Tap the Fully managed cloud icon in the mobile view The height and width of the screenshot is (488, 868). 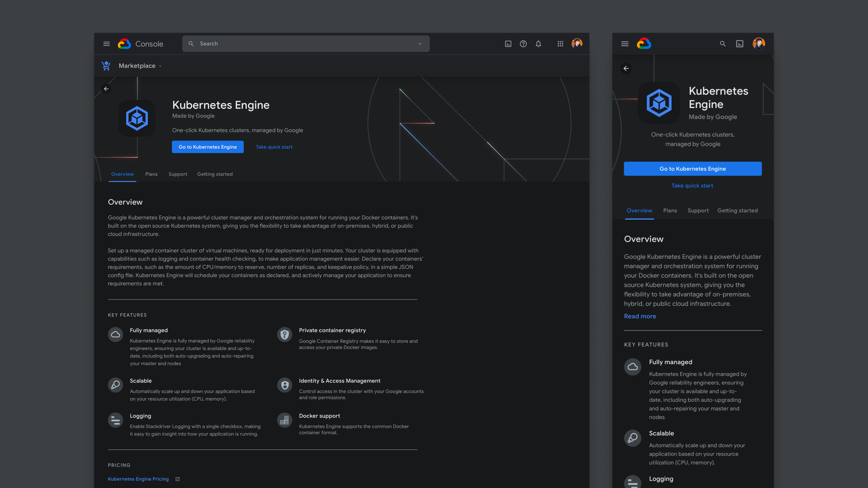tap(632, 367)
